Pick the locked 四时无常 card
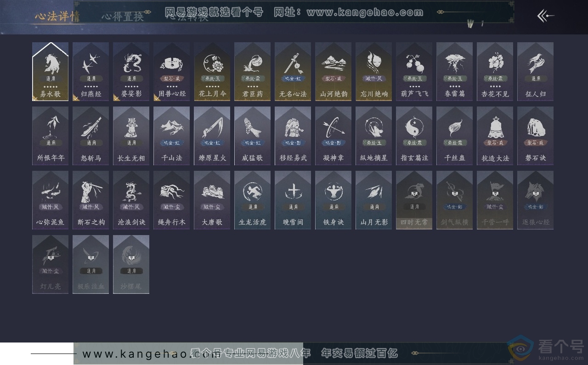Viewport: 588px width, 365px height. click(x=414, y=200)
